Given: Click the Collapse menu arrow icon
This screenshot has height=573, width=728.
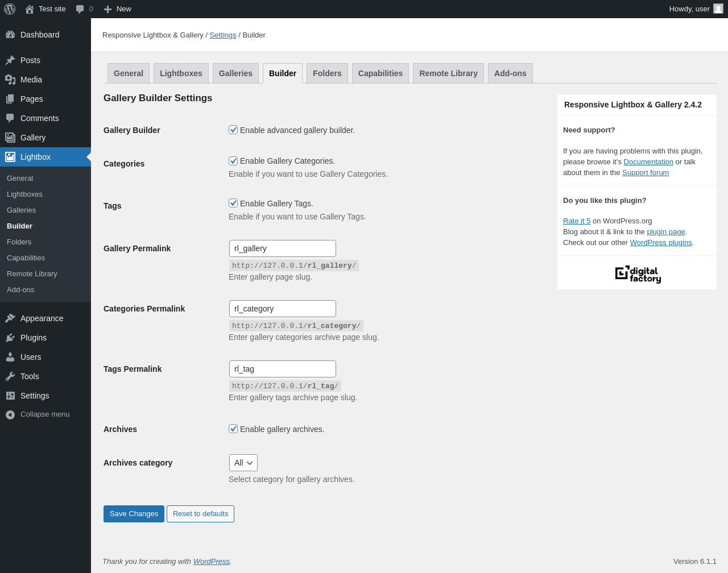Looking at the screenshot, I should pos(10,414).
